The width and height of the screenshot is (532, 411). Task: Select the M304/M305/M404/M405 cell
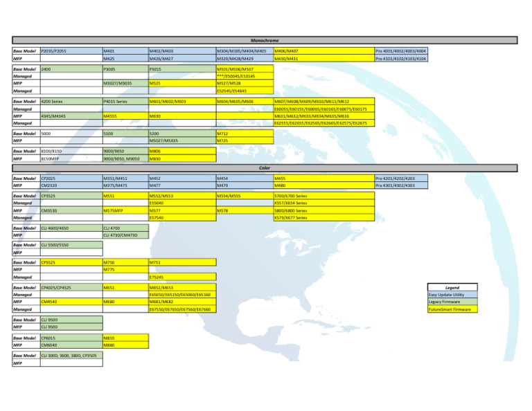click(x=245, y=51)
